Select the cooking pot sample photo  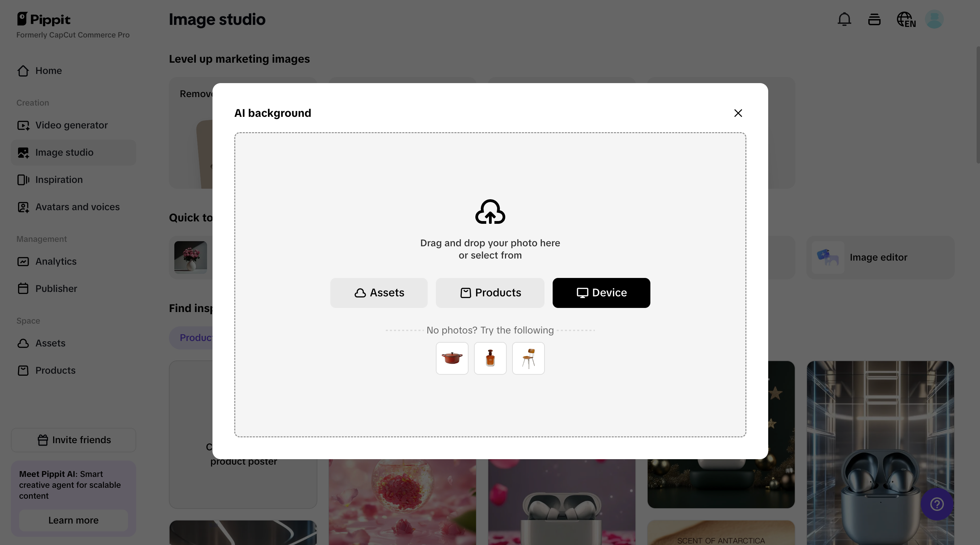coord(452,358)
